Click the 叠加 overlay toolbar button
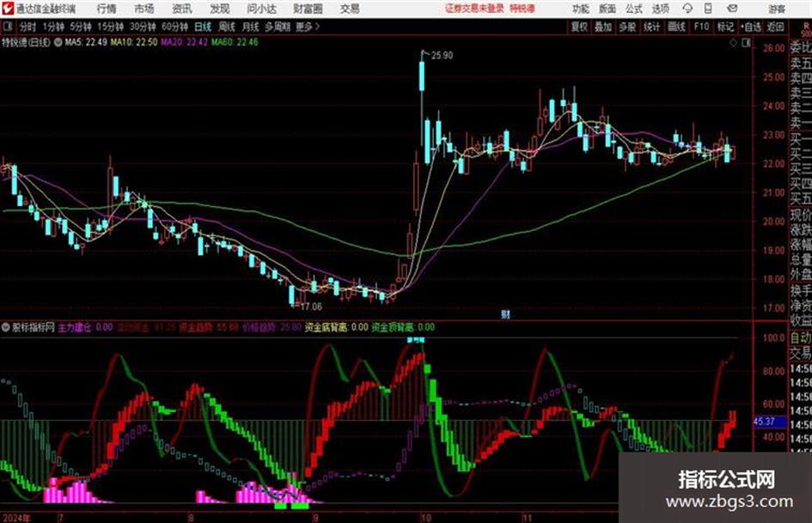 coord(603,27)
